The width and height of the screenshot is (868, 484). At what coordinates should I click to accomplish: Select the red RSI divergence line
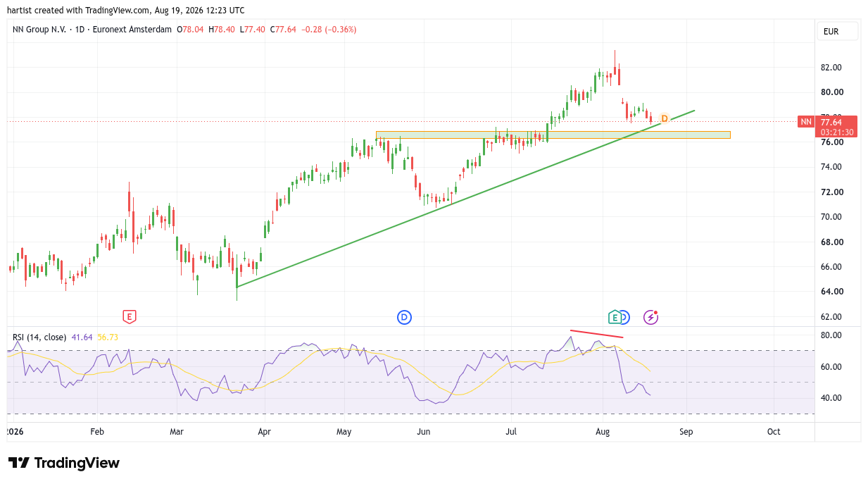point(596,334)
